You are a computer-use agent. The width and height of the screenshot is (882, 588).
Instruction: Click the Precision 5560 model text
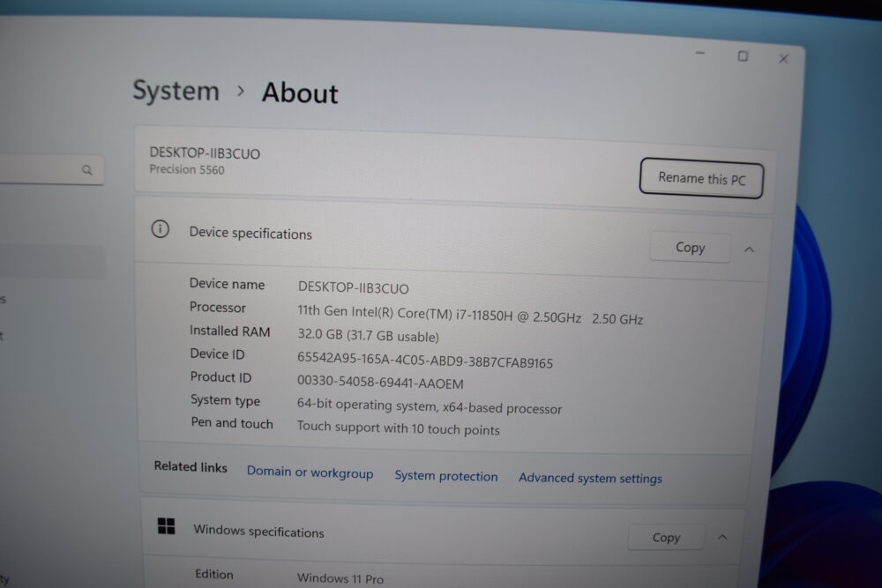point(187,169)
